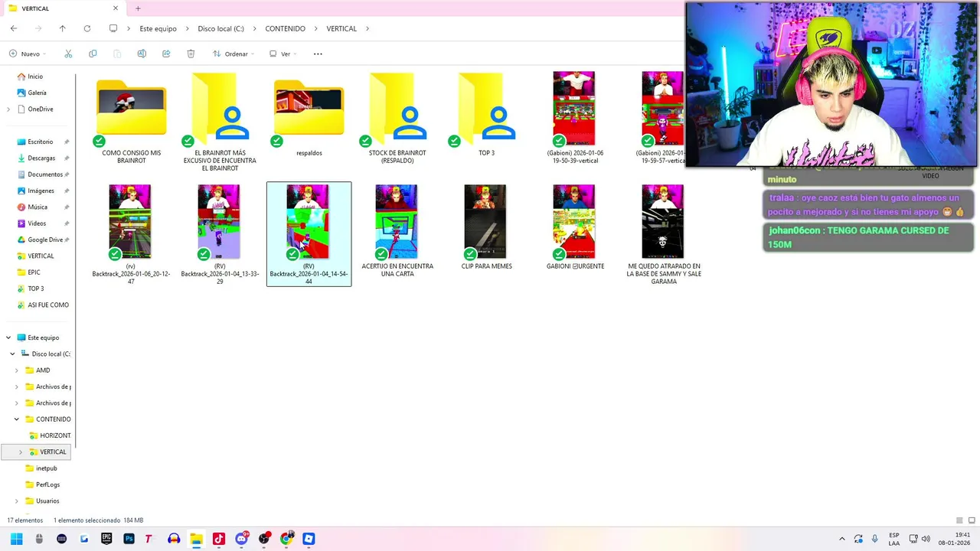Switch to large icons view in status bar
Screen dimensions: 980x551
coord(971,520)
